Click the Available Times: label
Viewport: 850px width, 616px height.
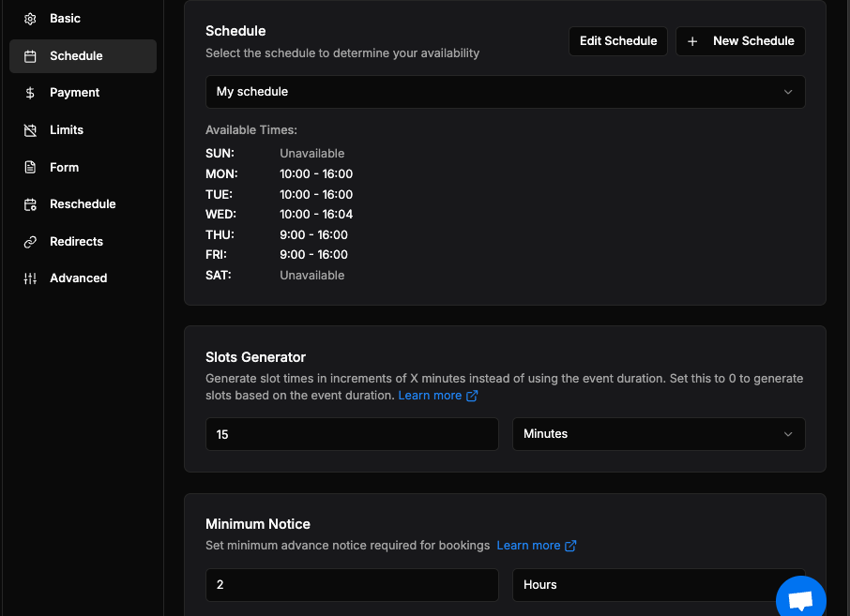tap(251, 130)
